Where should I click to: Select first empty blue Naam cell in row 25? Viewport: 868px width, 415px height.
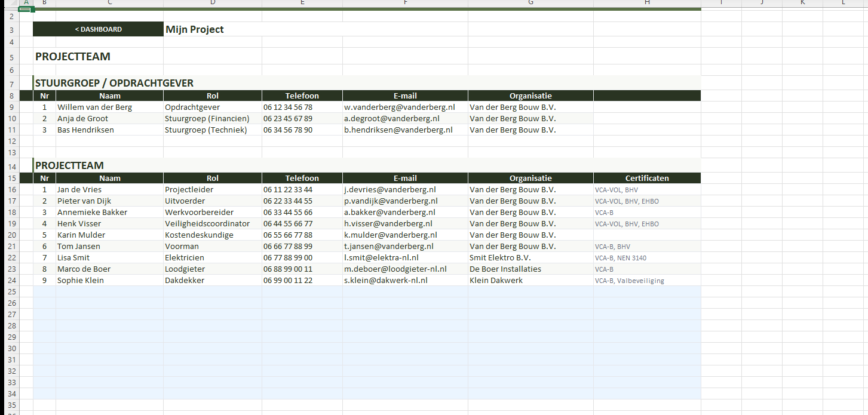[109, 291]
